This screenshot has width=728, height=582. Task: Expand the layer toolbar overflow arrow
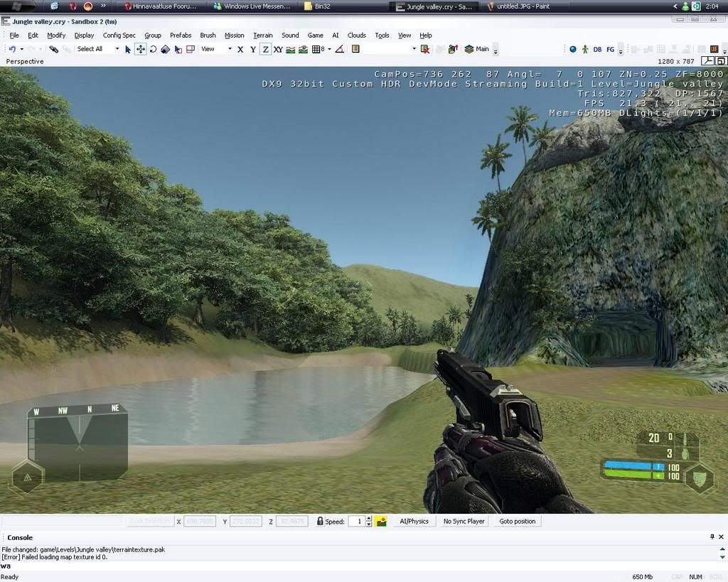coord(496,50)
